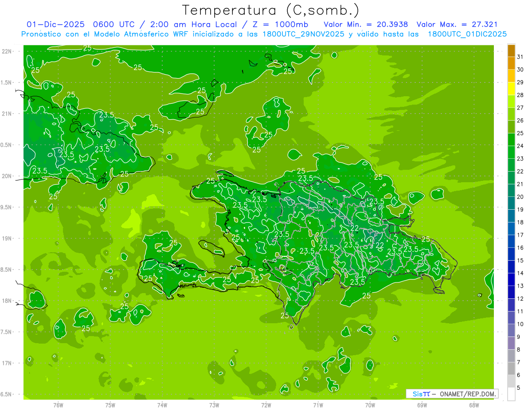Pick the gray swatch between 6 and 7

point(511,369)
